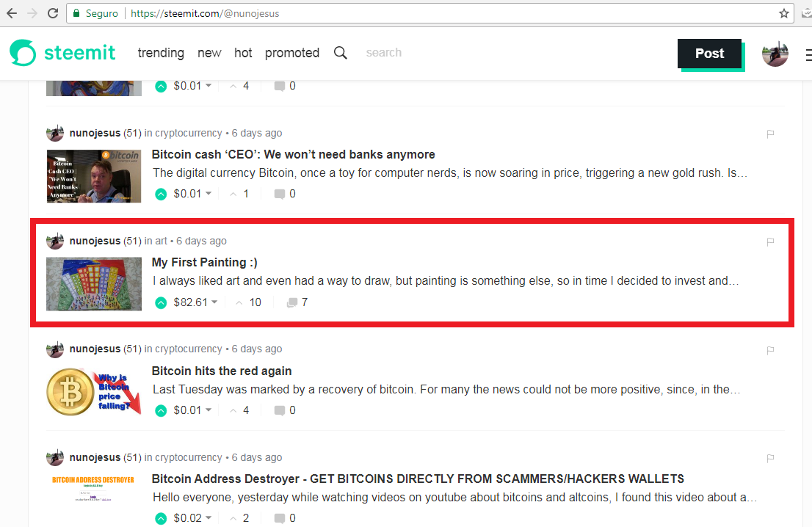Click 'The digital currency Bitcoin' excerpt
The height and width of the screenshot is (527, 812).
click(450, 173)
